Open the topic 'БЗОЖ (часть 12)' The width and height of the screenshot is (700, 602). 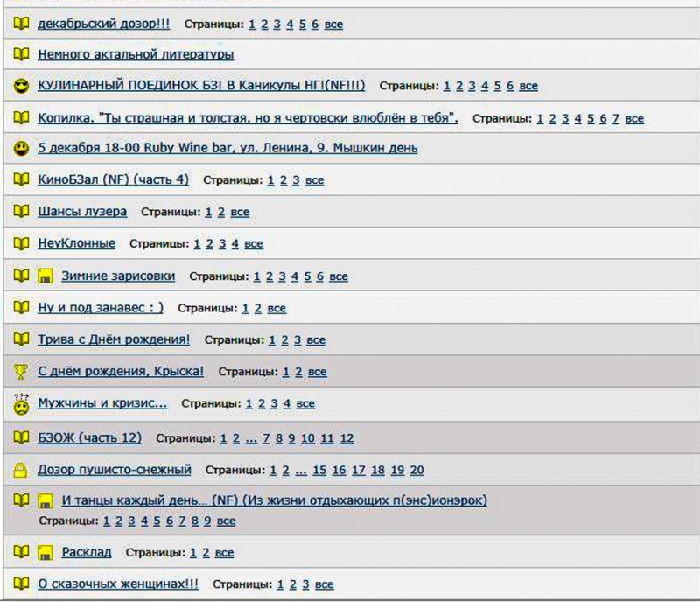tap(90, 437)
